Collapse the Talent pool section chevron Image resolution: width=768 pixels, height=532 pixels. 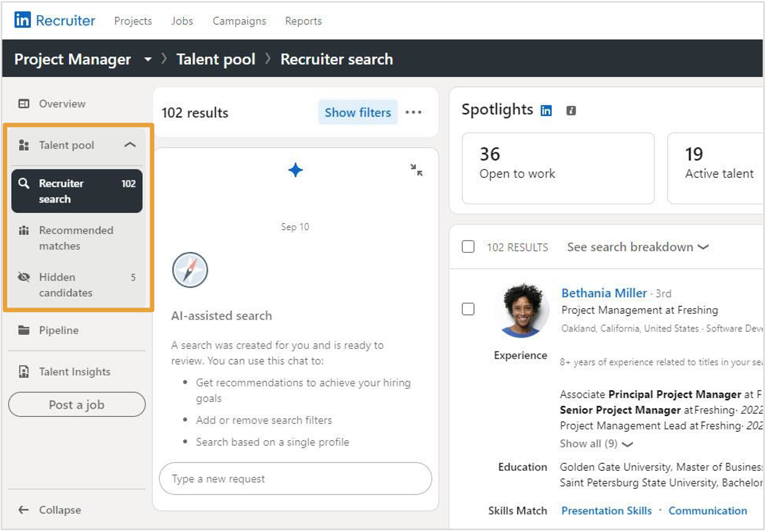click(130, 145)
